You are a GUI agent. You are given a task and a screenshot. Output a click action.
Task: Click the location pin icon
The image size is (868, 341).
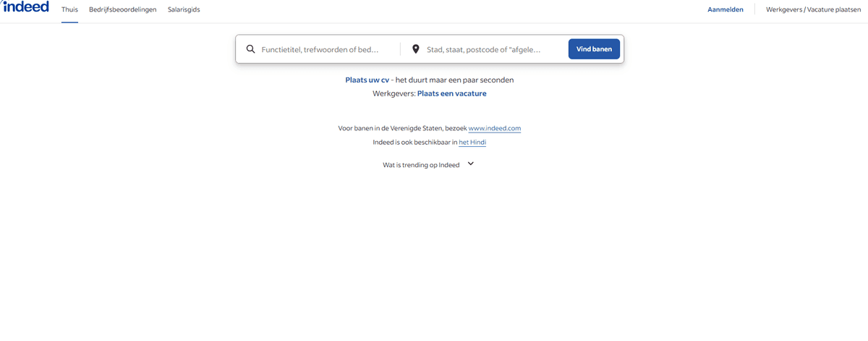[x=416, y=49]
